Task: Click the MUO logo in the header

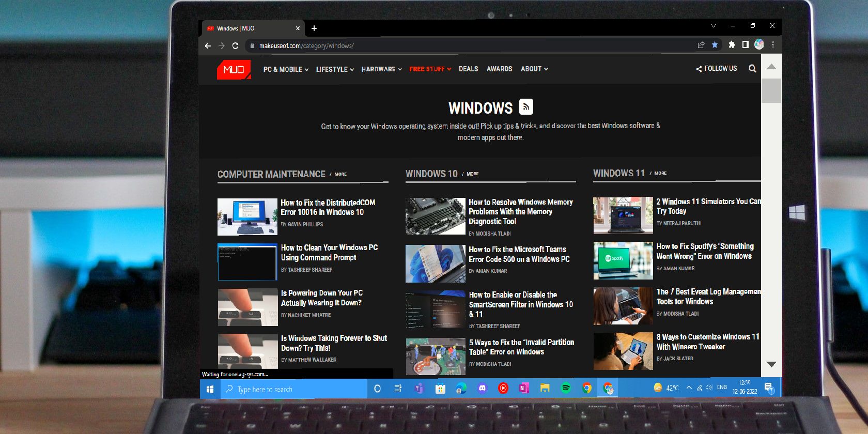Action: coord(234,69)
